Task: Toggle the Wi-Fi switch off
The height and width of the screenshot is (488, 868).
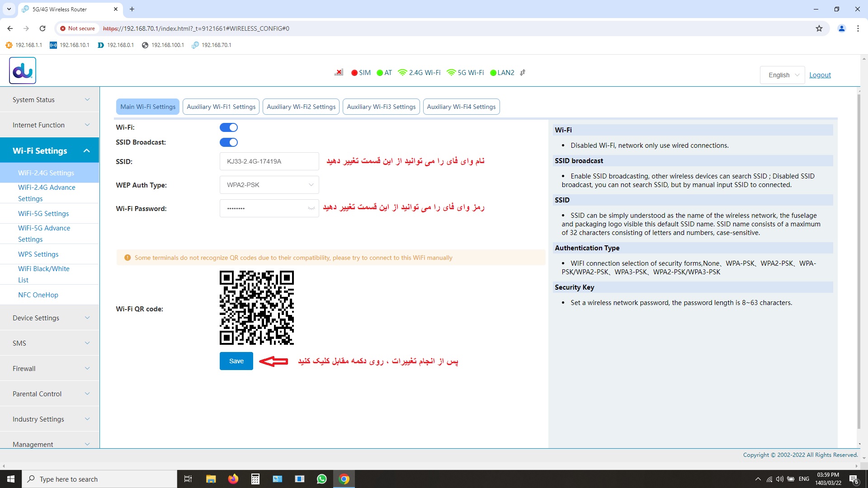Action: (229, 127)
